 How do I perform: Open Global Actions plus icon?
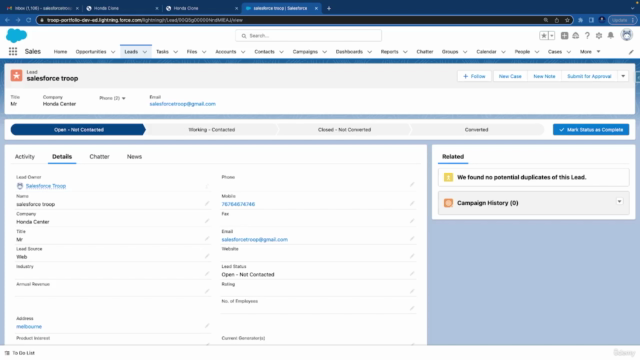click(564, 36)
